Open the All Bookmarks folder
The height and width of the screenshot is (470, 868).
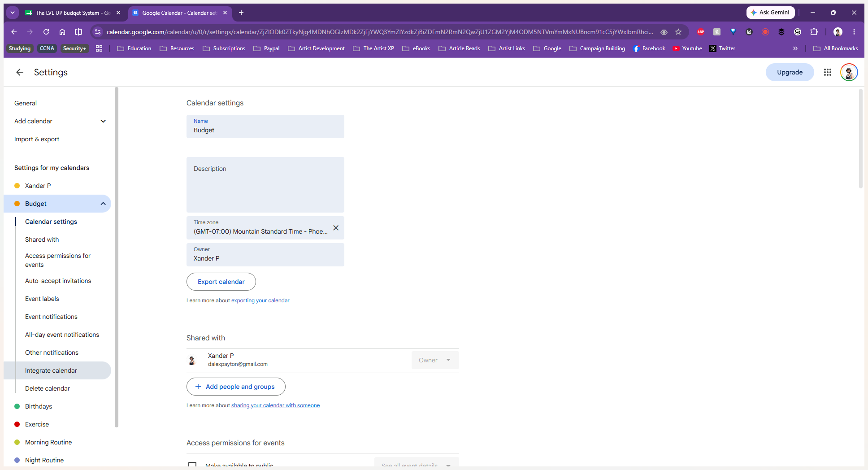(836, 48)
